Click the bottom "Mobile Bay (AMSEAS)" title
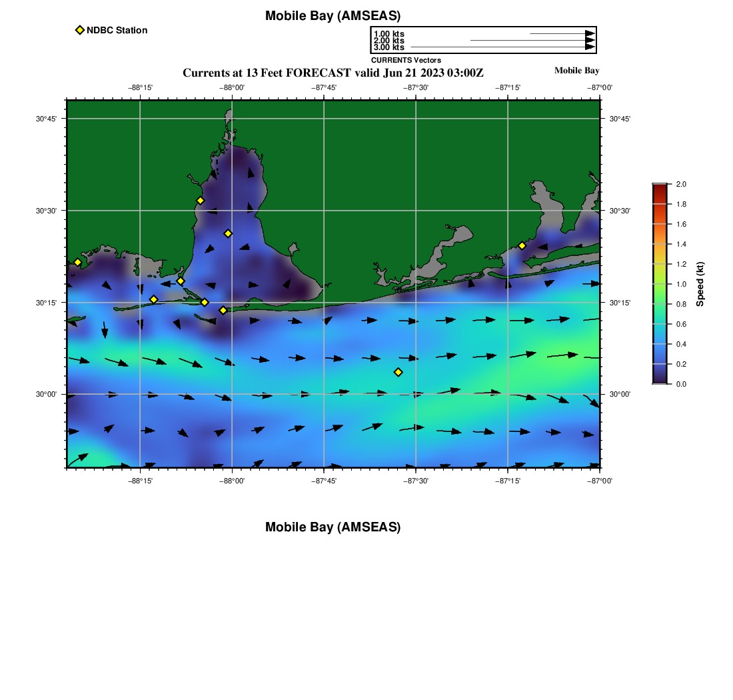Image resolution: width=733 pixels, height=700 pixels. click(333, 527)
